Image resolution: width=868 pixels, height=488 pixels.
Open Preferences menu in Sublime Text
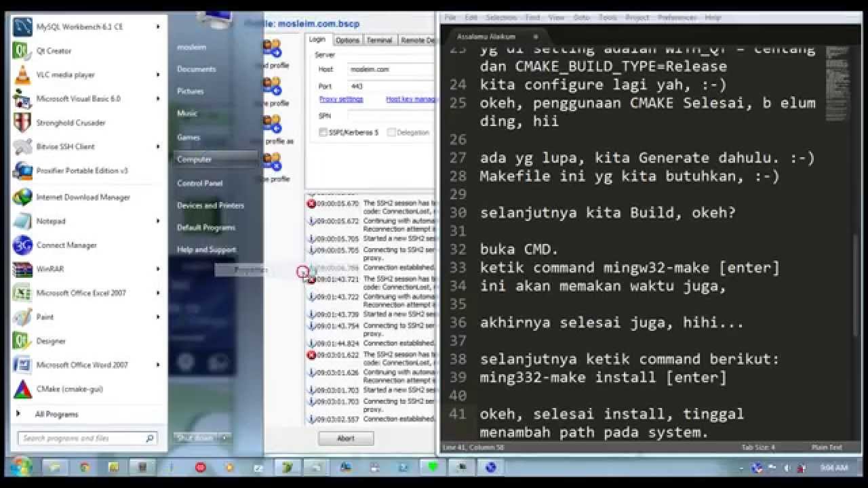pos(677,18)
